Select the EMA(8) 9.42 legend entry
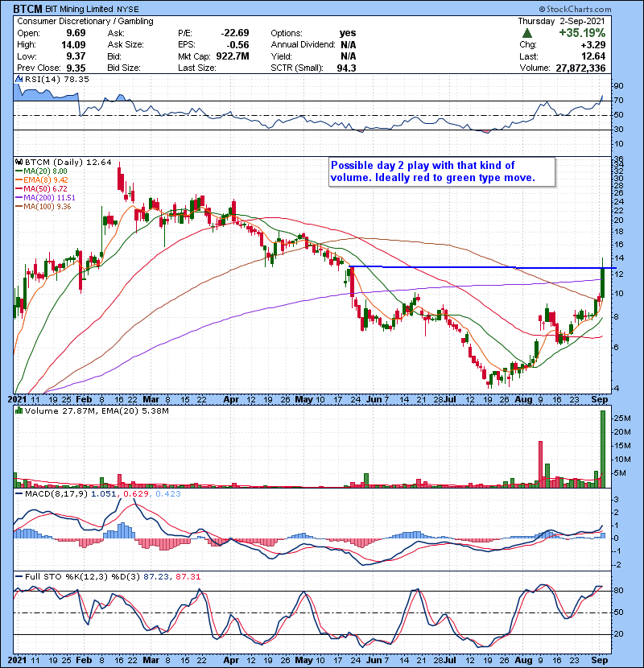Screen dimensions: 644x668 (x=42, y=180)
